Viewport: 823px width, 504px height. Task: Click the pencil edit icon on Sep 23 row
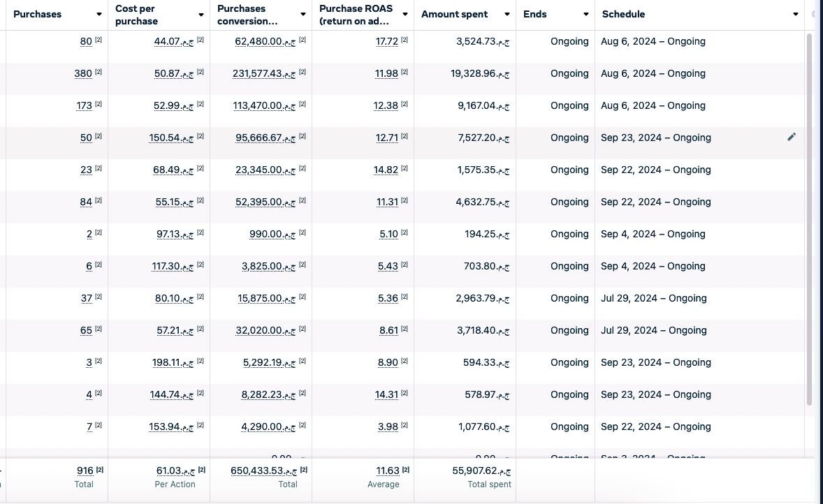[x=792, y=138]
